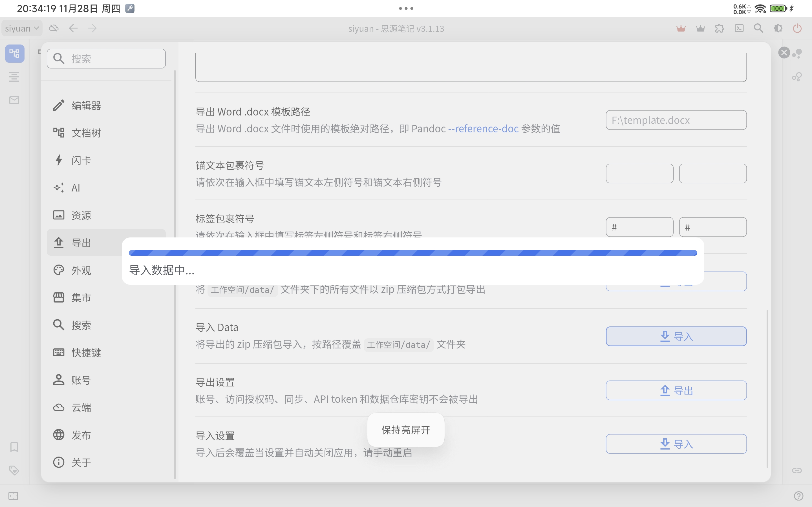Open the plugins puzzle icon
The image size is (812, 507).
pos(719,28)
